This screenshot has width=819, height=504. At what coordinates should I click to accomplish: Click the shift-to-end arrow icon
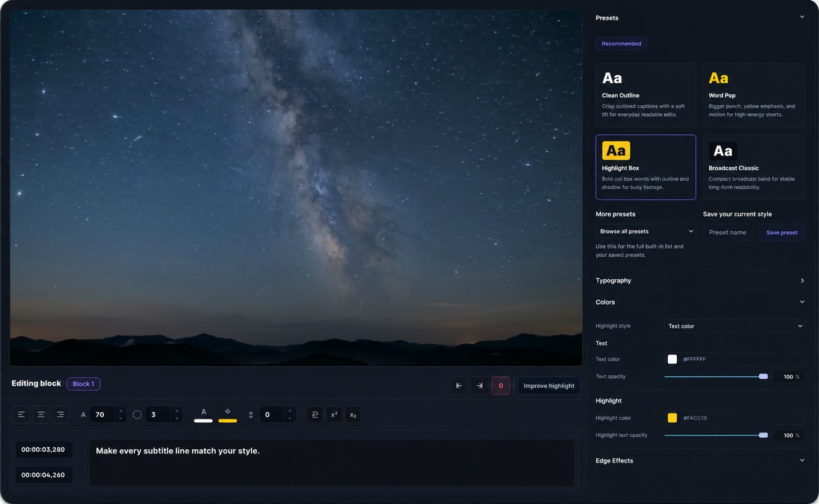click(x=480, y=385)
